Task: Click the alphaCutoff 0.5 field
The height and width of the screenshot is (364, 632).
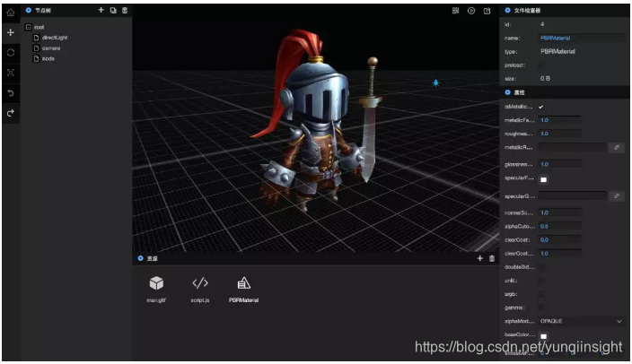Action: coord(560,226)
